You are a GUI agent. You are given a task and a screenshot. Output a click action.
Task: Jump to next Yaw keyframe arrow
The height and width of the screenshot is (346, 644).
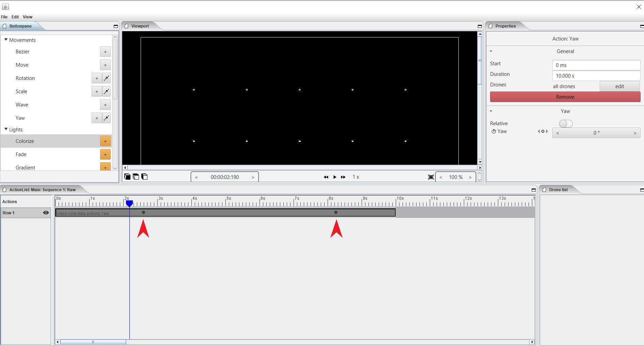coord(547,131)
